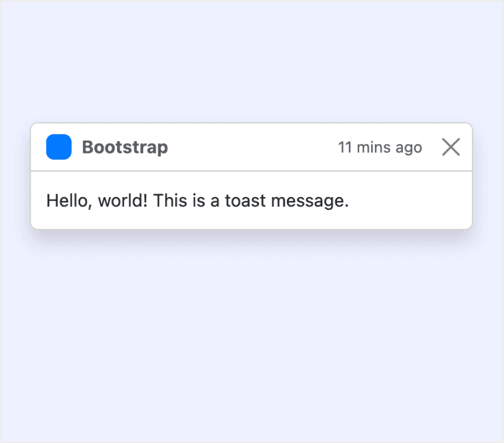Dismiss the toast with the X icon

[450, 147]
